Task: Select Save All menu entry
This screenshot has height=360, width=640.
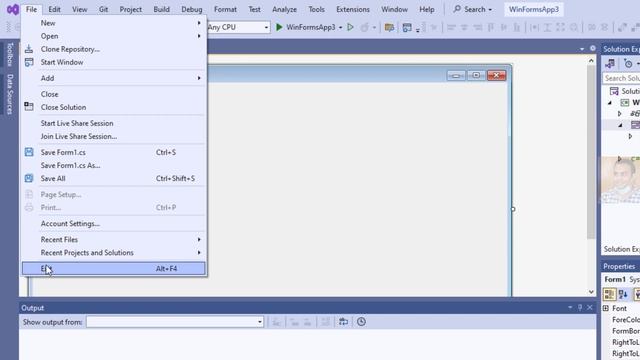Action: click(x=113, y=178)
